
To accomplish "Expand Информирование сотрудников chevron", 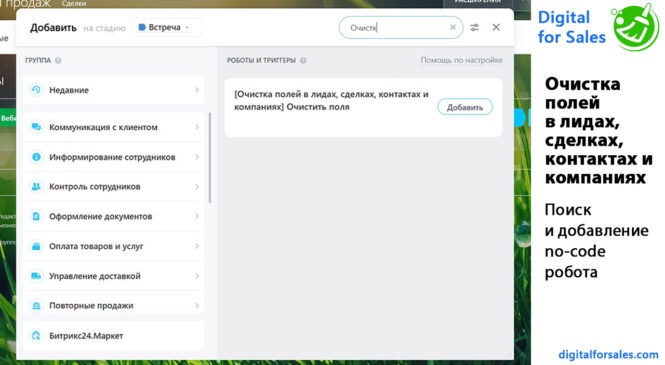I will pos(197,157).
